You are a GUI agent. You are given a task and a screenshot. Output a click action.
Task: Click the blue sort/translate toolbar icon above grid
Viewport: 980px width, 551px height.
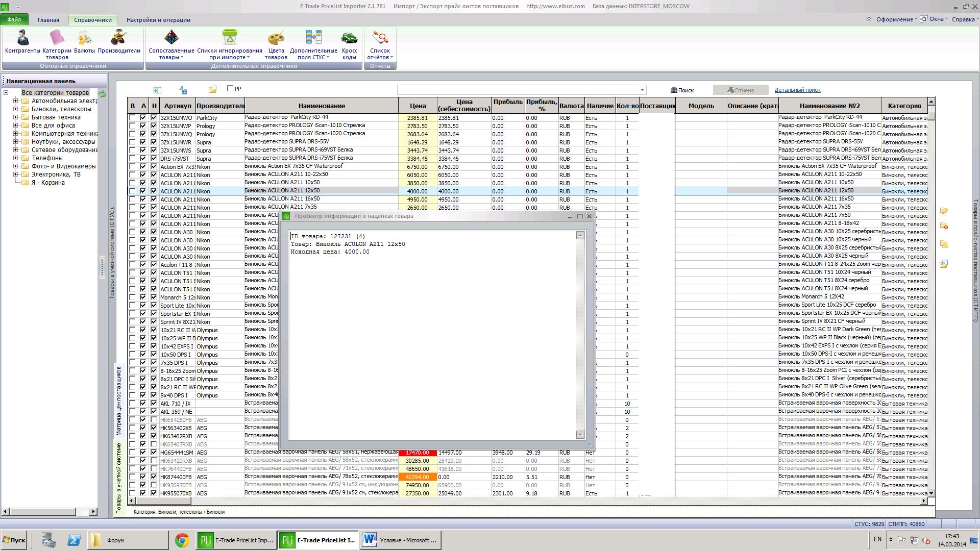pyautogui.click(x=183, y=90)
